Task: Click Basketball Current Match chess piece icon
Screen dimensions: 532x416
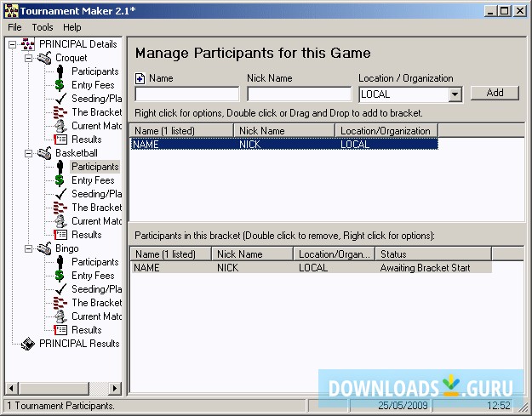Action: click(60, 221)
